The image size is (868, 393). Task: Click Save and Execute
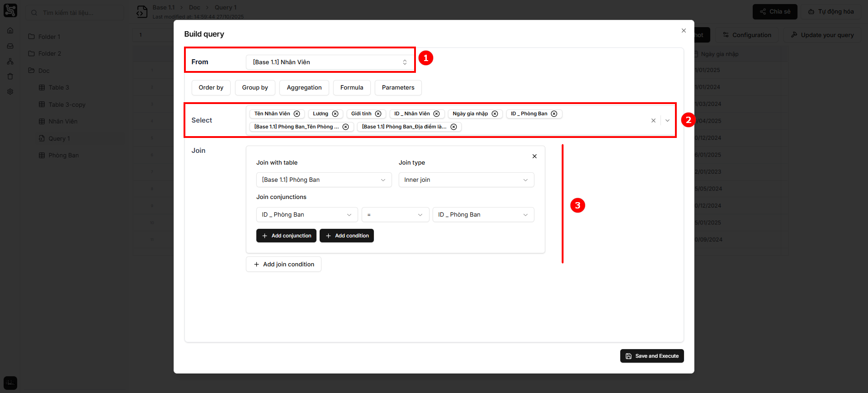coord(652,356)
